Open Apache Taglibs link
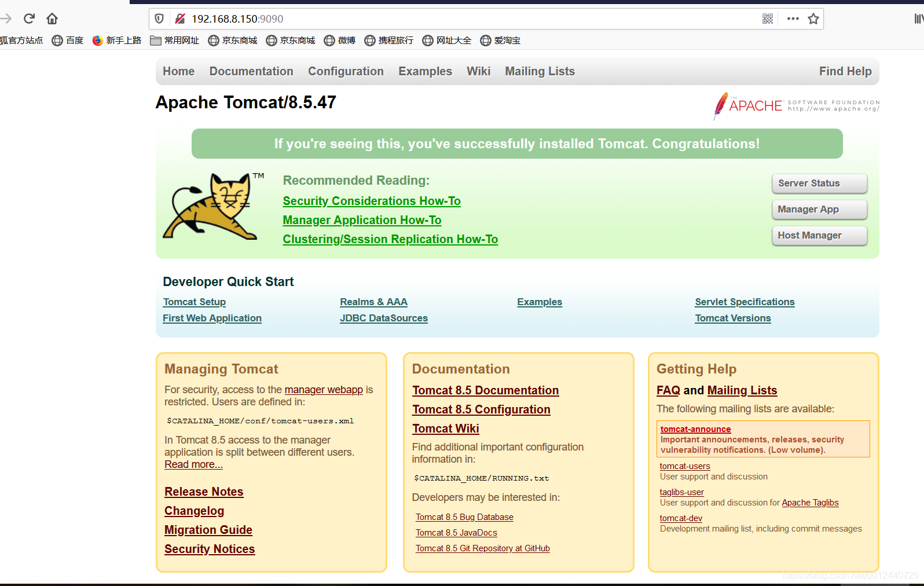The image size is (924, 586). [x=810, y=503]
